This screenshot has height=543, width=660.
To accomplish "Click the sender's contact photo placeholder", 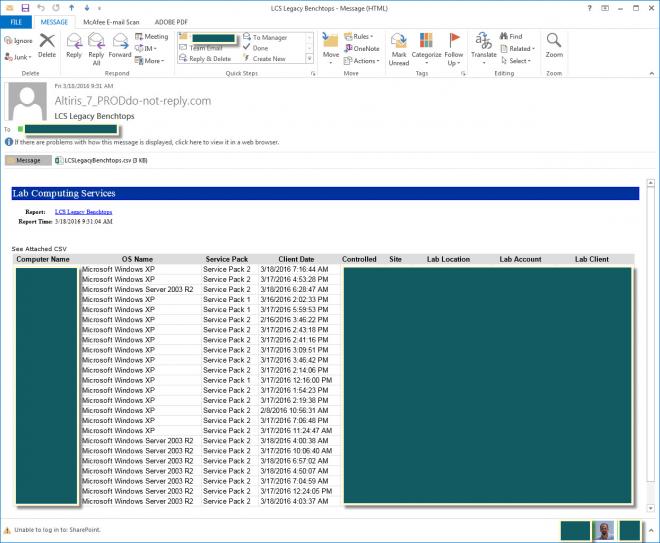I will click(x=27, y=101).
